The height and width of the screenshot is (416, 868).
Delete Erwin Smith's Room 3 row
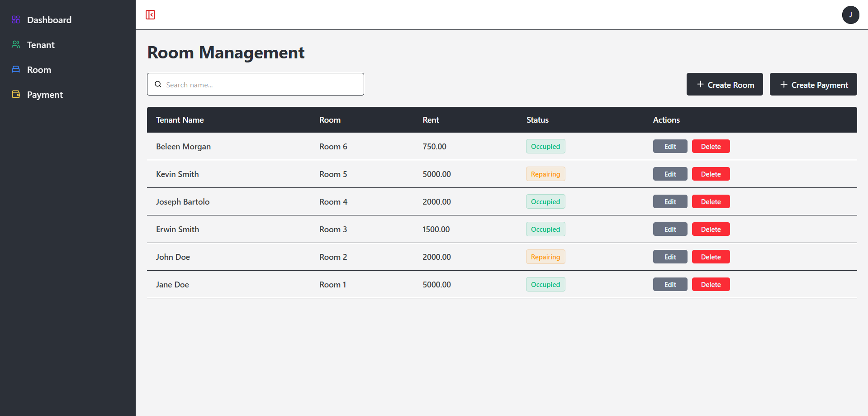coord(711,229)
